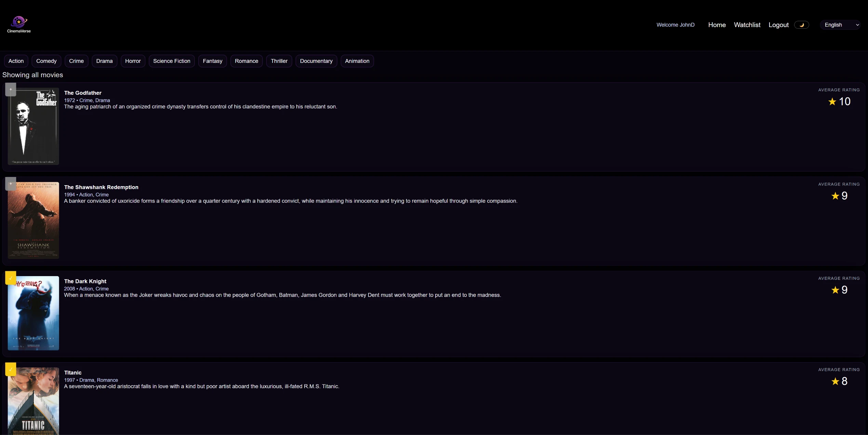The width and height of the screenshot is (868, 435).
Task: Add The Godfather to watchlist
Action: pyautogui.click(x=11, y=90)
